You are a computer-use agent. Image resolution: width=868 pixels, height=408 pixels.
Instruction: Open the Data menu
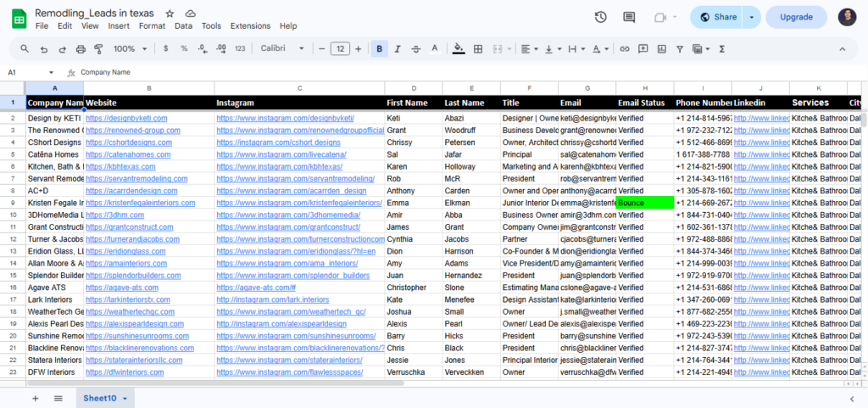coord(184,26)
